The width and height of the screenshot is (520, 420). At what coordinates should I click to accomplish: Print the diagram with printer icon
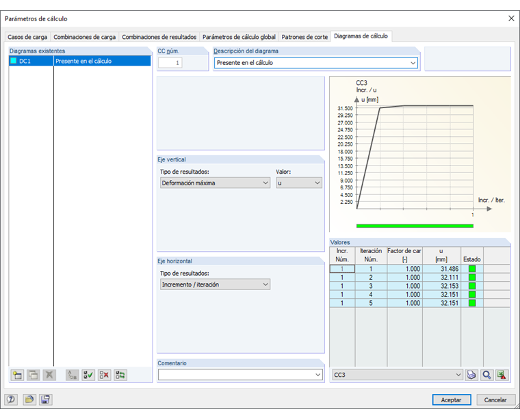471,375
